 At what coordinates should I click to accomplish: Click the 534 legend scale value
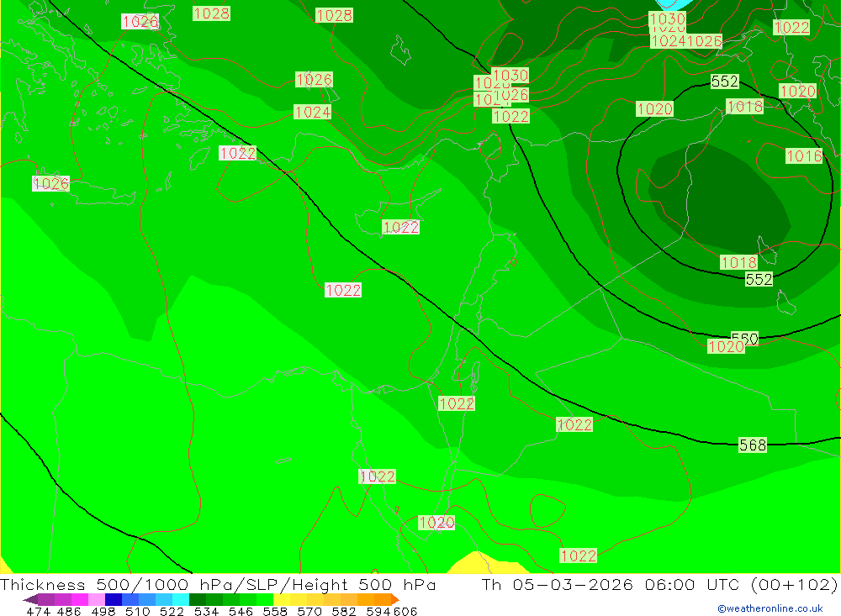207,611
